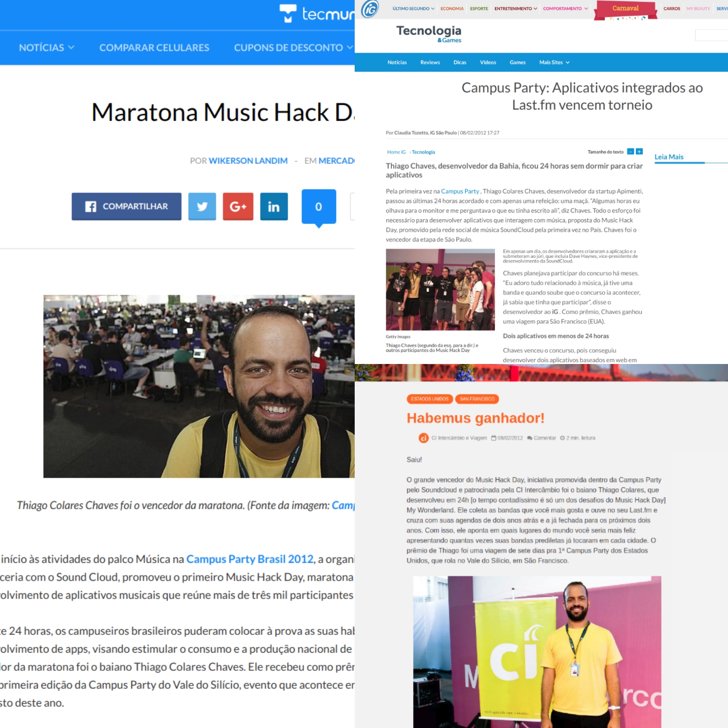Click the Campus Party Brasil 2012 link

(x=250, y=559)
